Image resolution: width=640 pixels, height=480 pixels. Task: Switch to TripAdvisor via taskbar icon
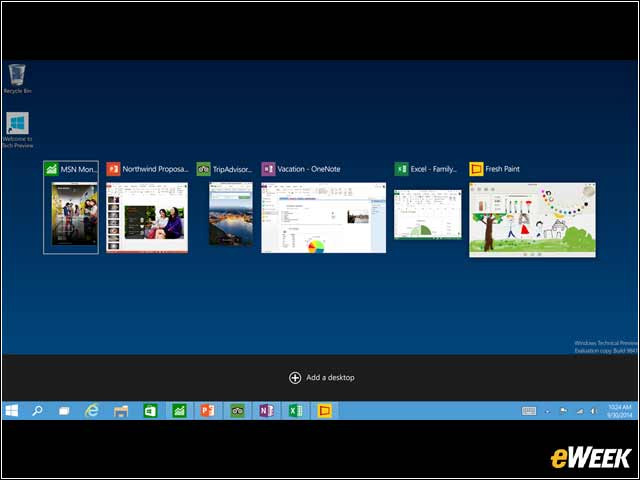click(x=237, y=411)
